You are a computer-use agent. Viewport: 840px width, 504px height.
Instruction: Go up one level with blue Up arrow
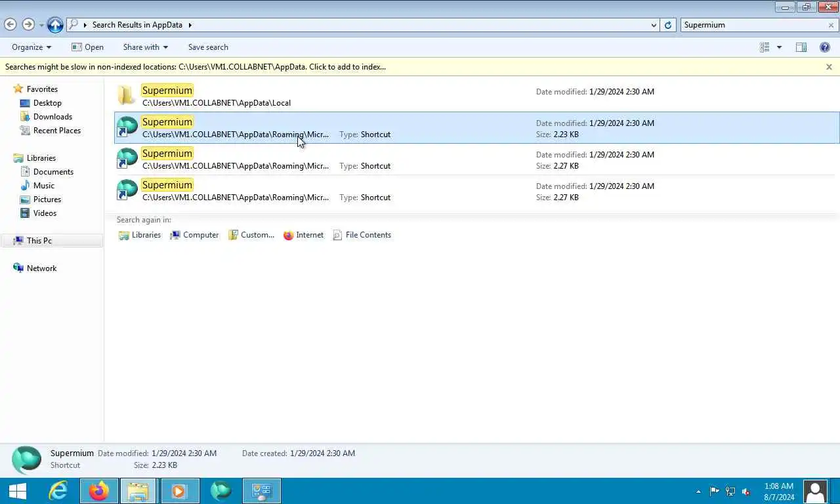point(55,24)
